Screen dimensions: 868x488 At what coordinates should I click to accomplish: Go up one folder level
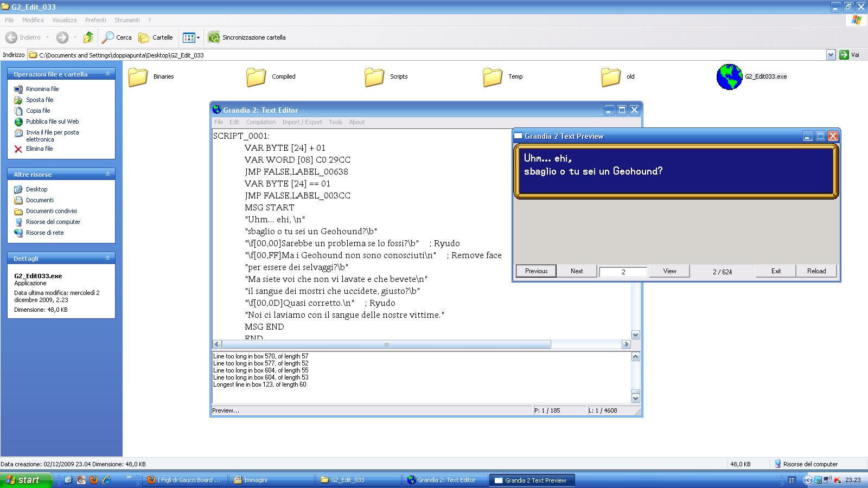click(x=88, y=37)
